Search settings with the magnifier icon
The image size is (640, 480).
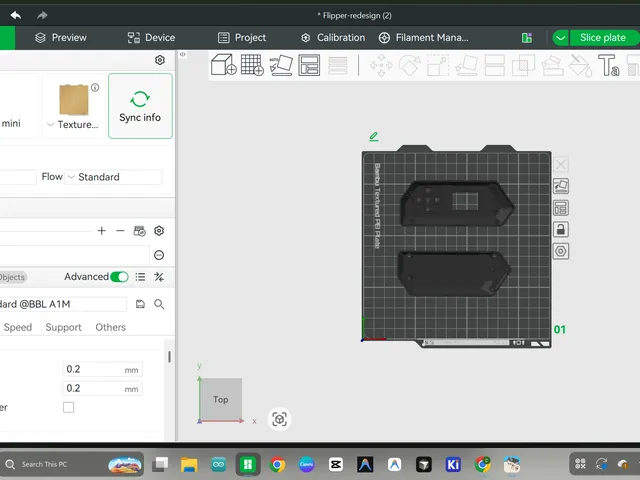click(x=159, y=304)
